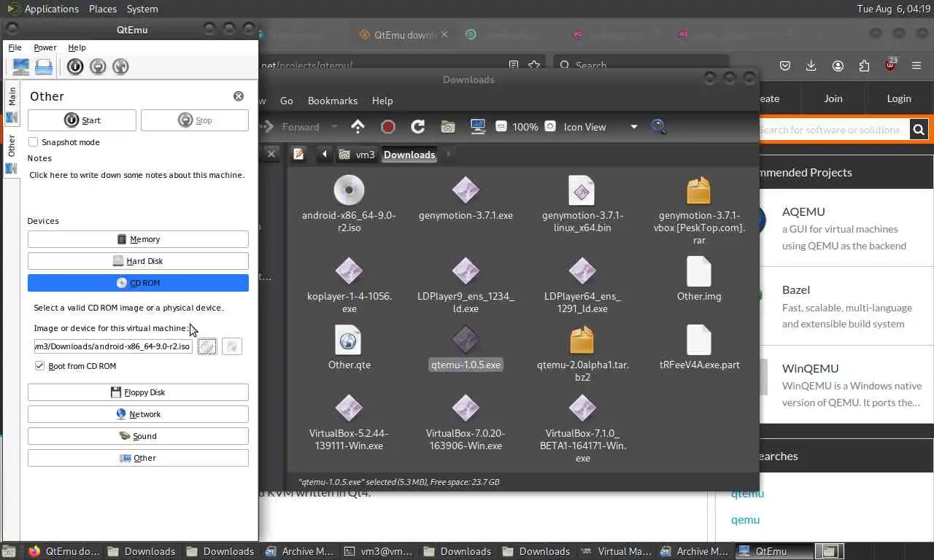
Task: Click the power start icon in QtEmu toolbar
Action: pos(75,67)
